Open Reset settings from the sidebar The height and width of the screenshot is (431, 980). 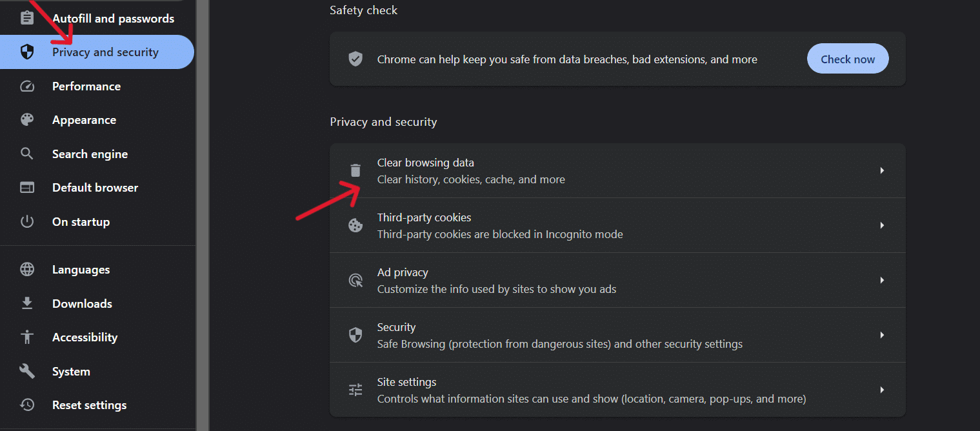(89, 405)
